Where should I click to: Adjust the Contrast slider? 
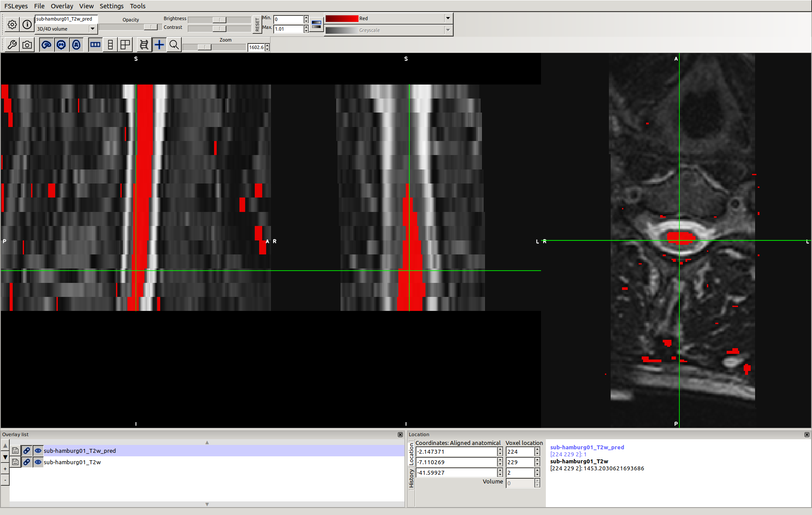point(219,28)
